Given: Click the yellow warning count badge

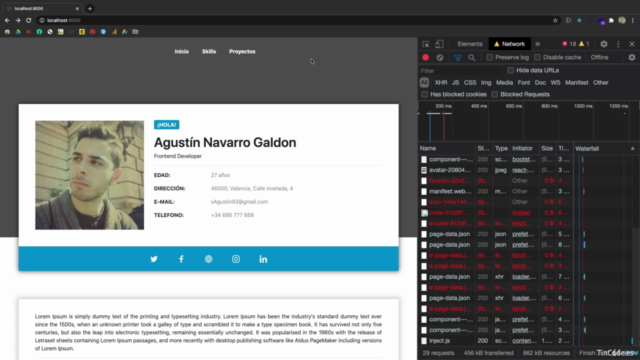Looking at the screenshot, I should pos(584,44).
